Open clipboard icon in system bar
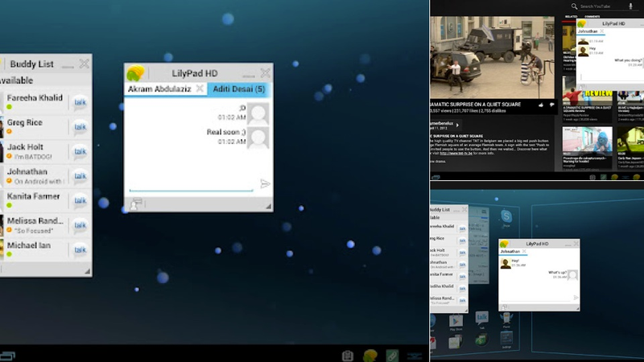The image size is (644, 362). point(348,356)
